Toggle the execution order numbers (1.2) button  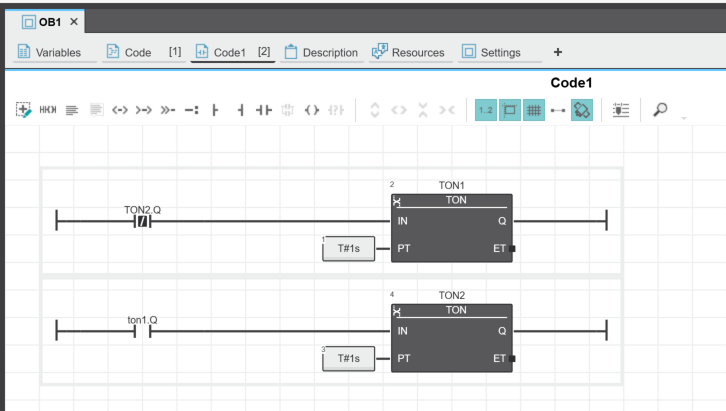[486, 111]
